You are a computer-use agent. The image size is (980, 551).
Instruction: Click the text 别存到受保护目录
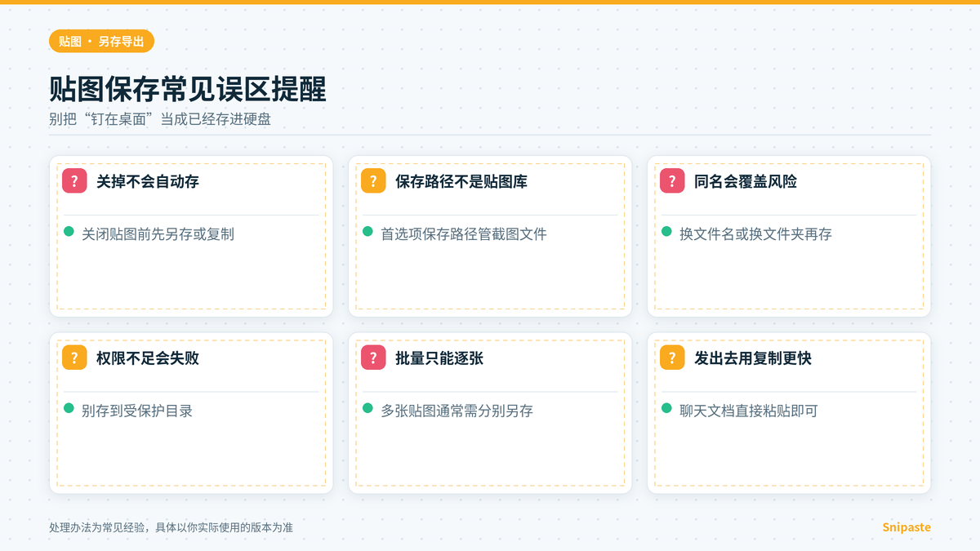[137, 411]
